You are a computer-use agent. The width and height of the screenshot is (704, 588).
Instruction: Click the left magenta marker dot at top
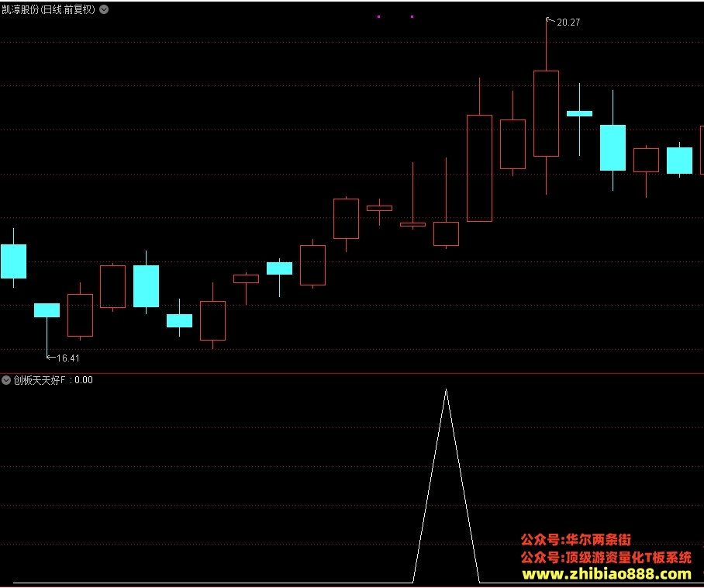pos(379,16)
